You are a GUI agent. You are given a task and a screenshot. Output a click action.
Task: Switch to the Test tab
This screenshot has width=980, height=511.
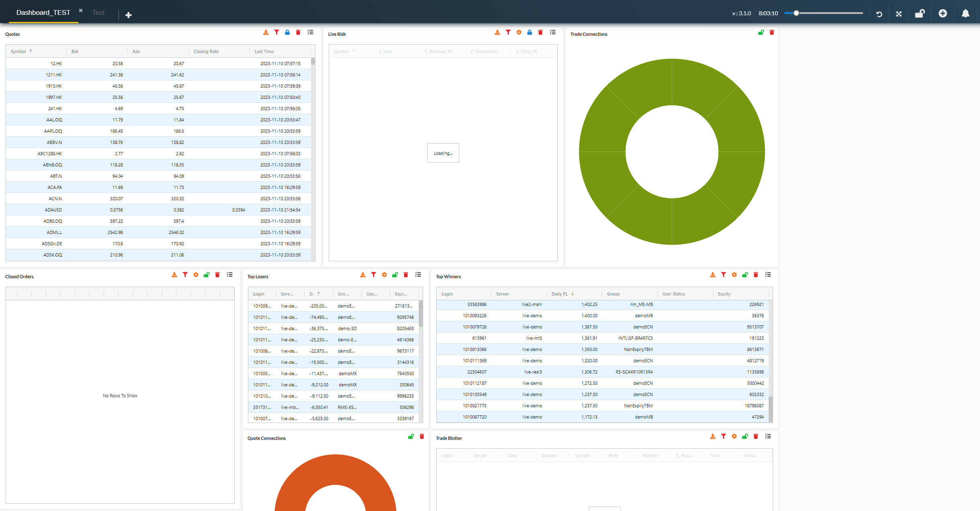tap(98, 13)
